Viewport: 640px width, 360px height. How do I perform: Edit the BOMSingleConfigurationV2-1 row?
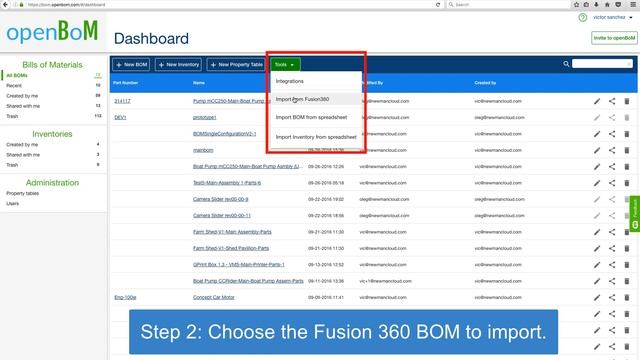tap(597, 134)
